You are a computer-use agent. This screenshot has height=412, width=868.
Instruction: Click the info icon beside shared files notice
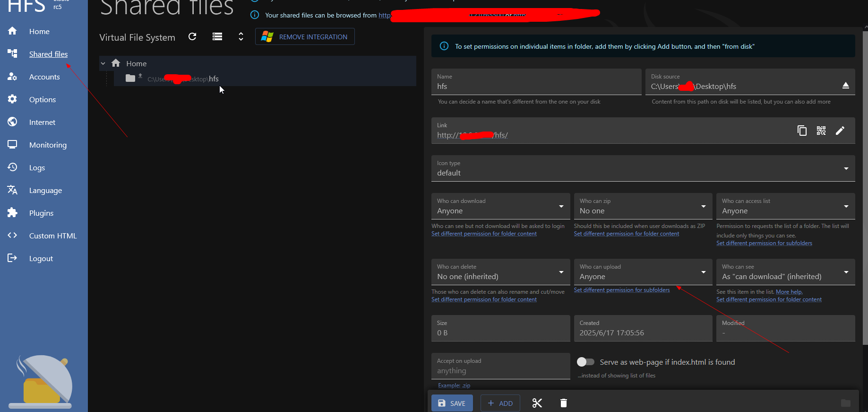(x=255, y=15)
